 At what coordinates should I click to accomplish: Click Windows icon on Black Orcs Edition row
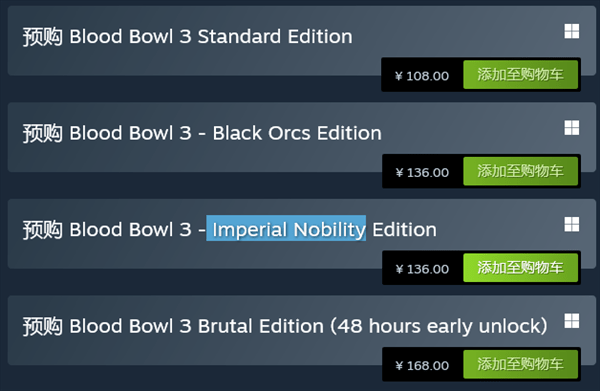point(572,128)
